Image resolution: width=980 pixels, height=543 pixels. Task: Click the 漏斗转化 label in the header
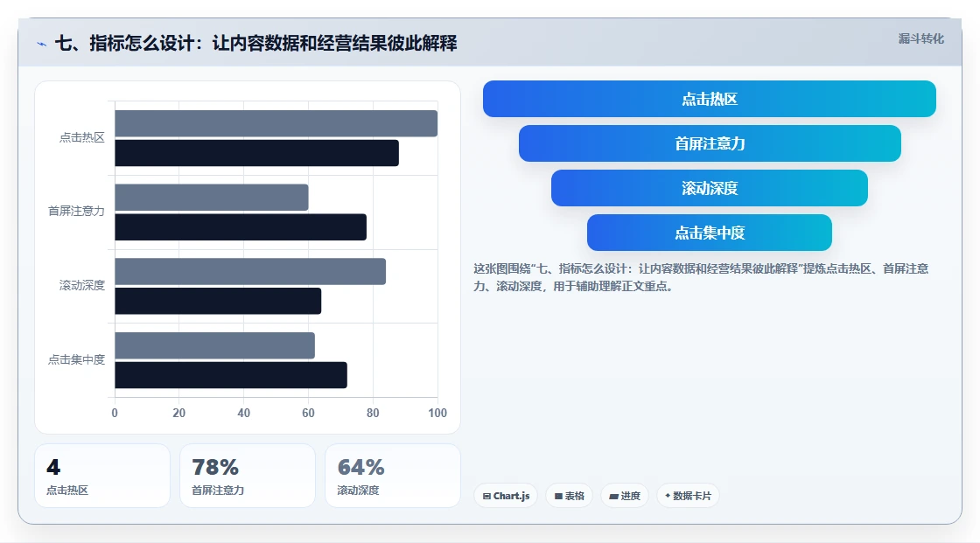[x=920, y=38]
